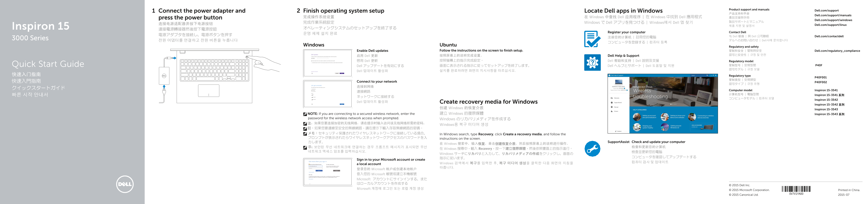Click the Regulatory model heading
This screenshot has width=868, height=204.
[741, 61]
